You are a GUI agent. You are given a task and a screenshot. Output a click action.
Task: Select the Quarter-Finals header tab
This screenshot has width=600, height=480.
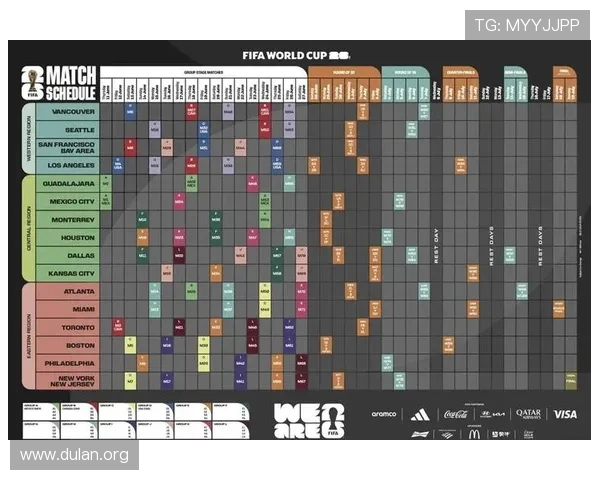(460, 72)
